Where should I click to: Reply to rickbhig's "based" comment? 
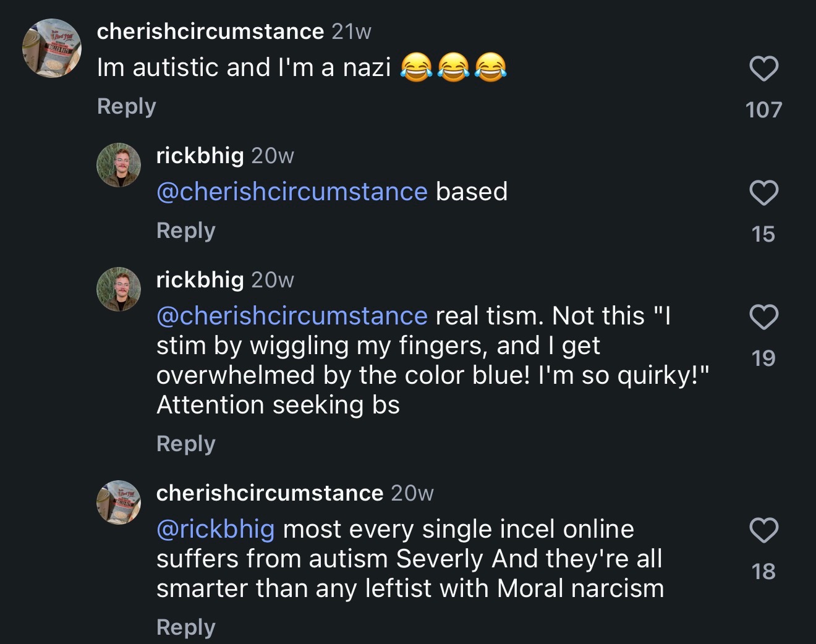(x=185, y=231)
